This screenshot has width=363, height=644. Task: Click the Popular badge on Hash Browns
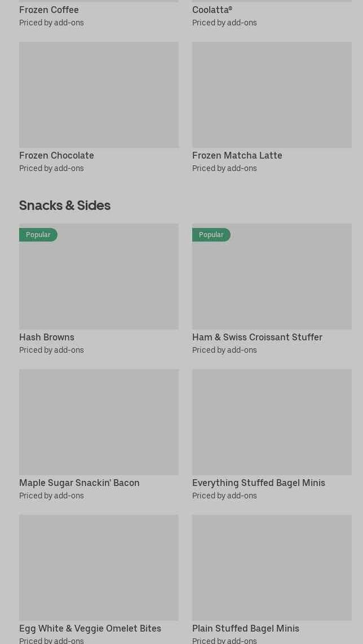tap(38, 235)
